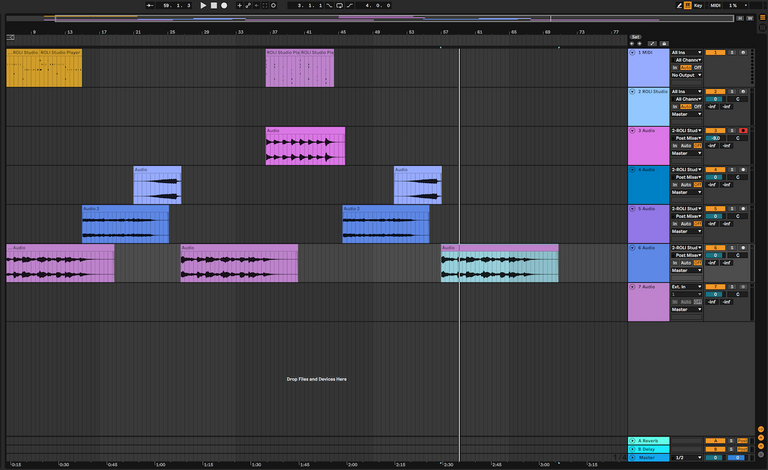Switch to Session view icon
The height and width of the screenshot is (470, 768).
coord(763,27)
